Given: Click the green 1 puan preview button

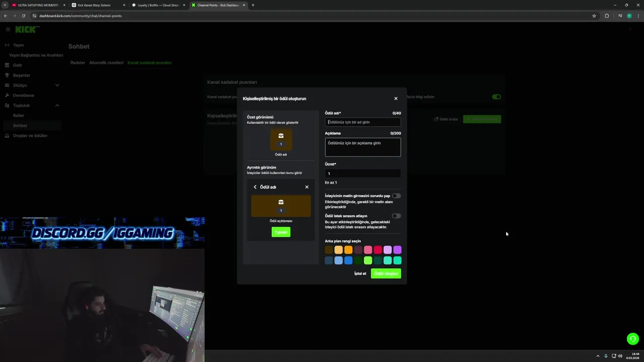Looking at the screenshot, I should coord(281,232).
